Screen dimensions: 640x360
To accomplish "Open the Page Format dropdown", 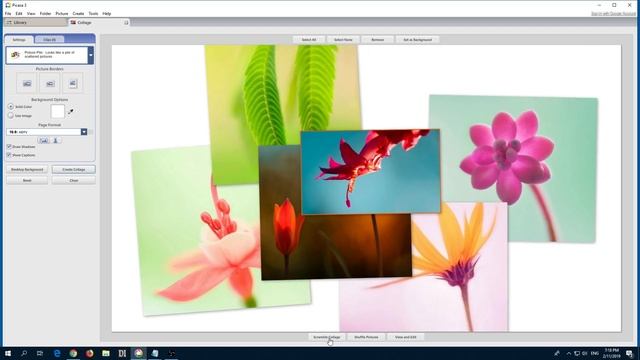I will pyautogui.click(x=84, y=132).
